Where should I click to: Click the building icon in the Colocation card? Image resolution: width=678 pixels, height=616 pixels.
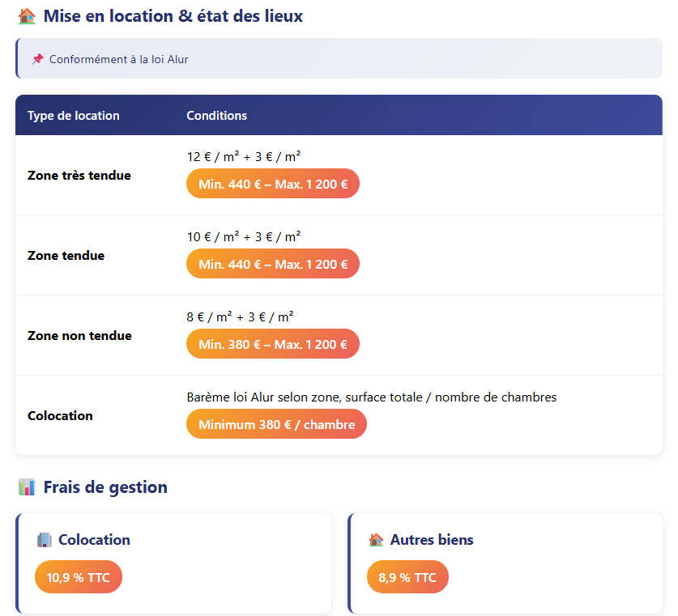45,540
